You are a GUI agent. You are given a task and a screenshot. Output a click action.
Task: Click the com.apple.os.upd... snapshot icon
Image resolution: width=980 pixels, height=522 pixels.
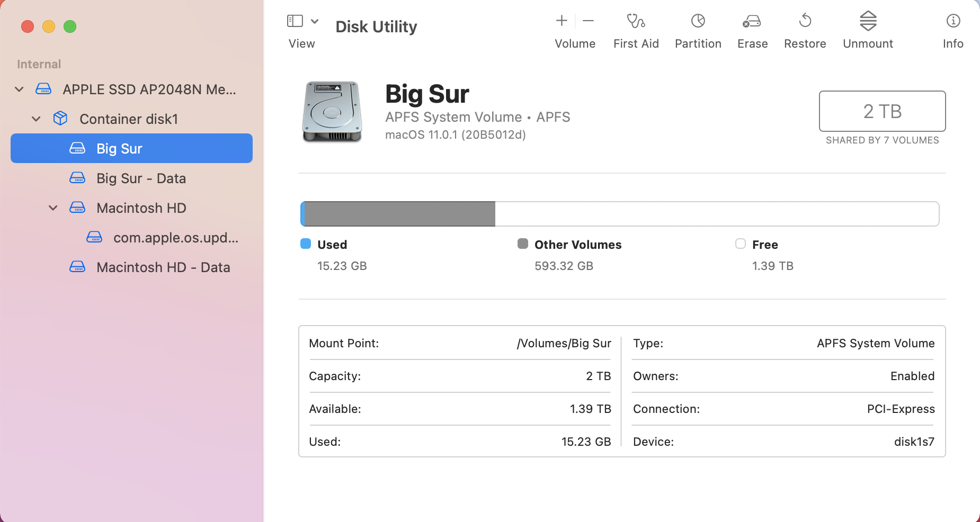(94, 237)
